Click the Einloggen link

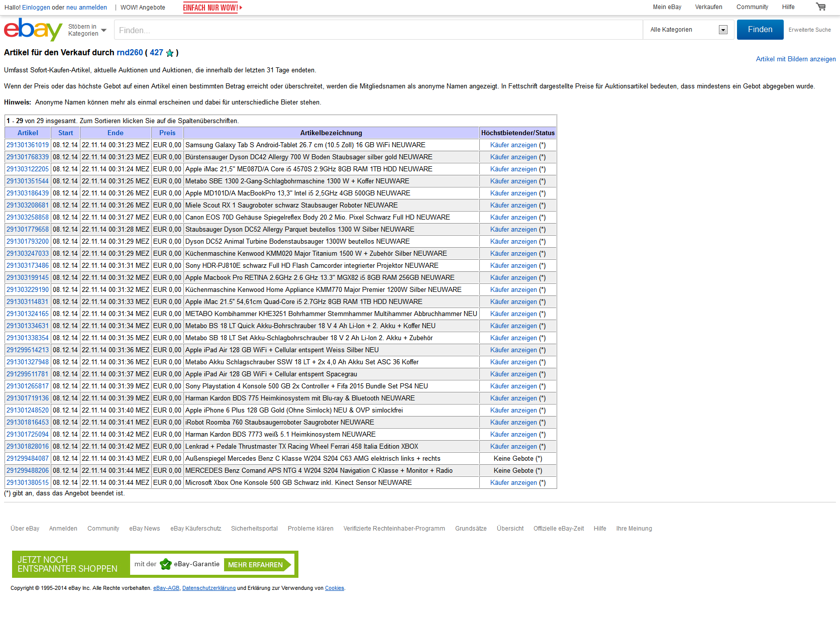[36, 8]
